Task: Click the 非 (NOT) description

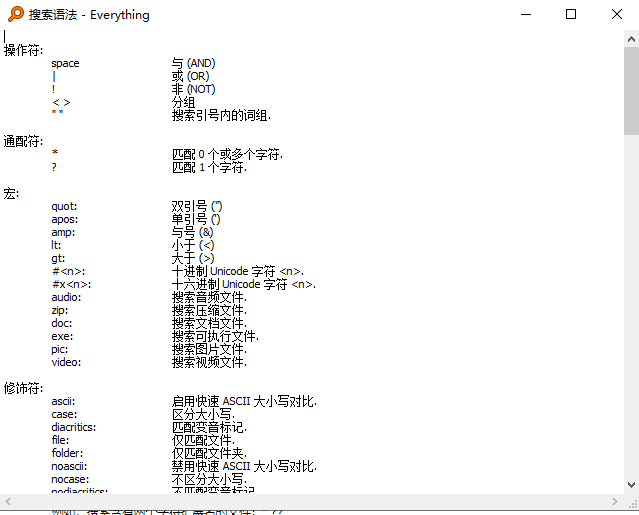Action: pyautogui.click(x=194, y=89)
